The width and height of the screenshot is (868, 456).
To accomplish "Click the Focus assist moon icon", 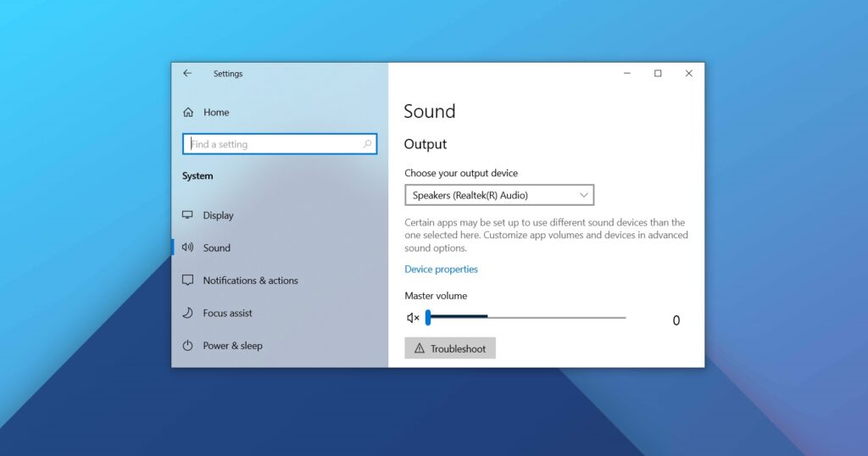I will 188,313.
